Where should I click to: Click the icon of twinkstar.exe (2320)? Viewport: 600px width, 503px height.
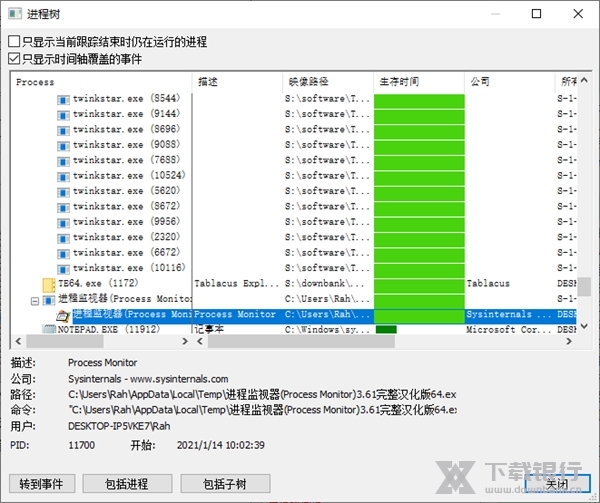point(63,238)
